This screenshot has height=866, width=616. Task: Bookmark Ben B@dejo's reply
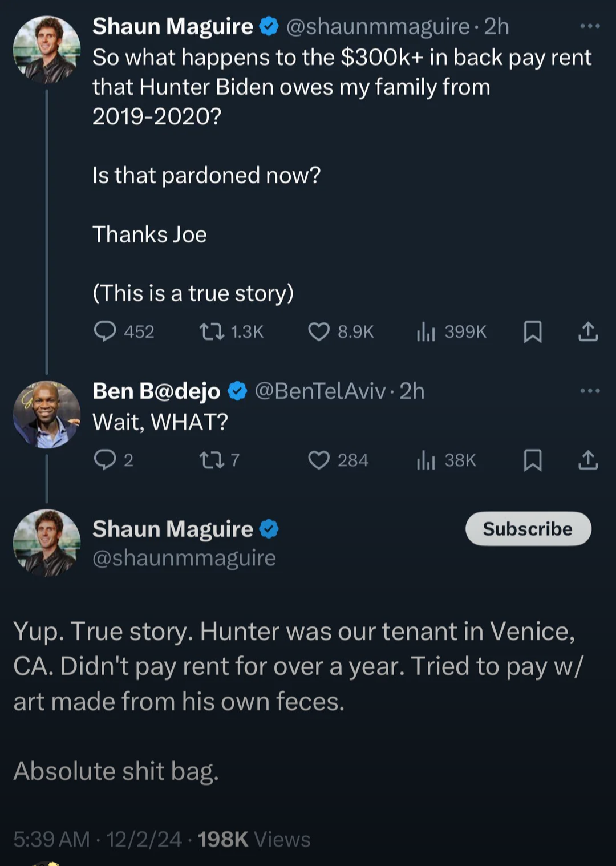point(533,460)
